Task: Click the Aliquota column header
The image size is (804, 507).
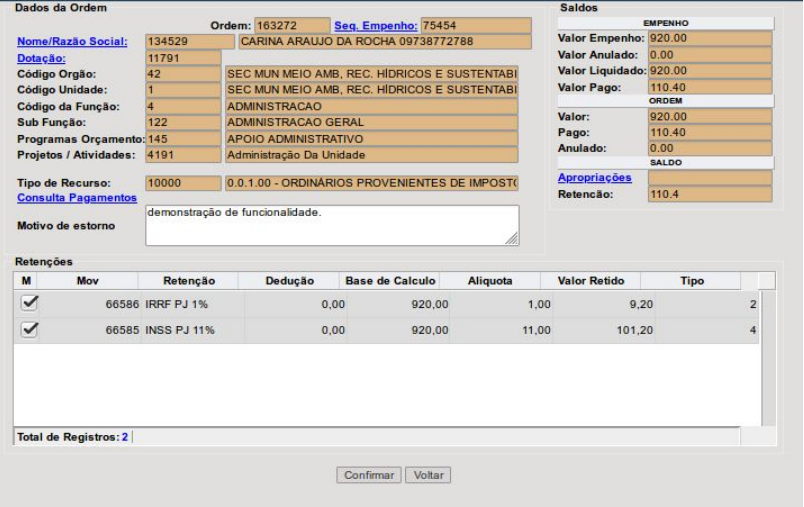Action: click(x=490, y=281)
